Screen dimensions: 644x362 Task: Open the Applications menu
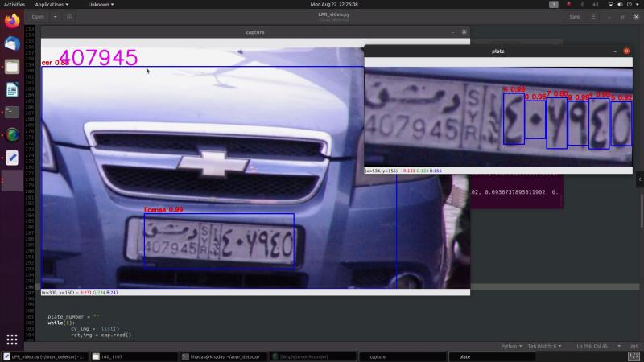pyautogui.click(x=52, y=5)
